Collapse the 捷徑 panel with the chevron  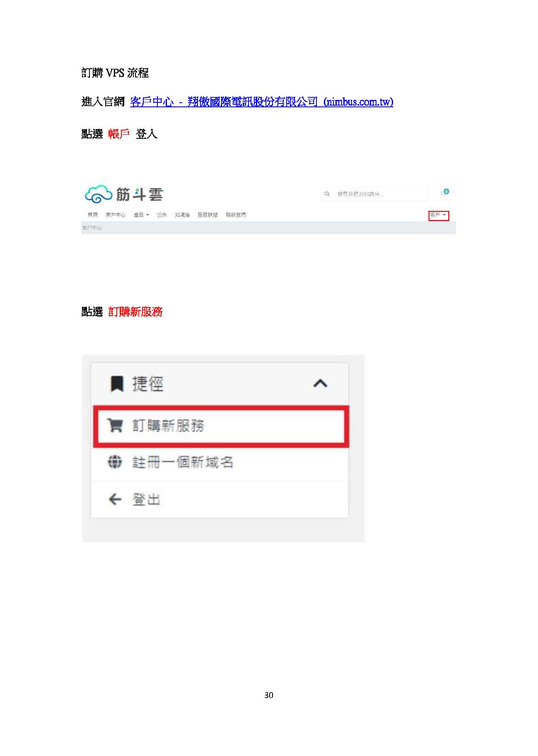point(320,384)
